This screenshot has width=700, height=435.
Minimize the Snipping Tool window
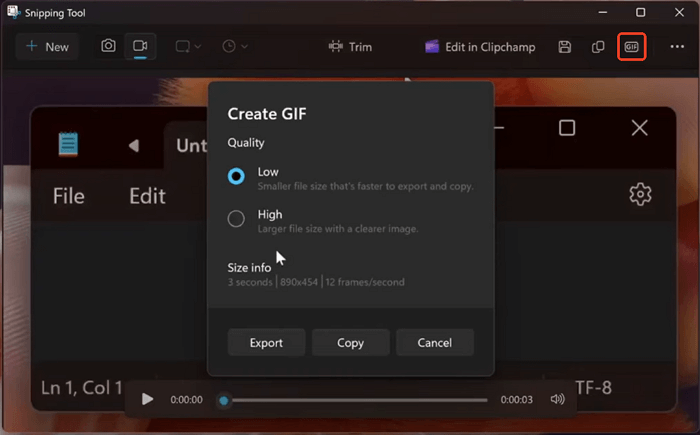[x=603, y=13]
